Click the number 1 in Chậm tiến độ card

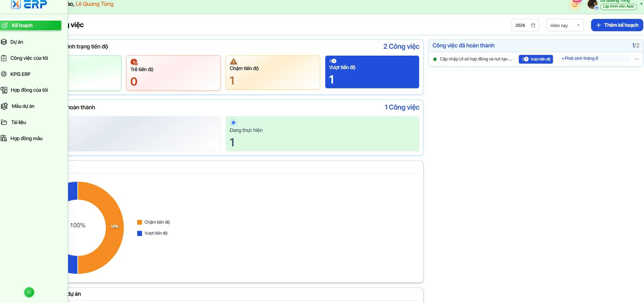coord(232,80)
